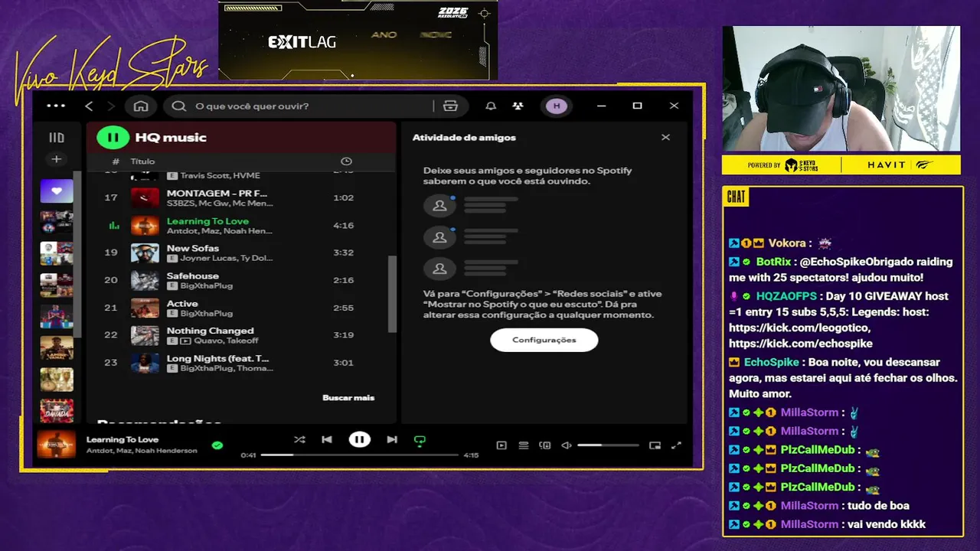Open Friend Activity icon in top bar
The width and height of the screenshot is (980, 551).
click(518, 106)
